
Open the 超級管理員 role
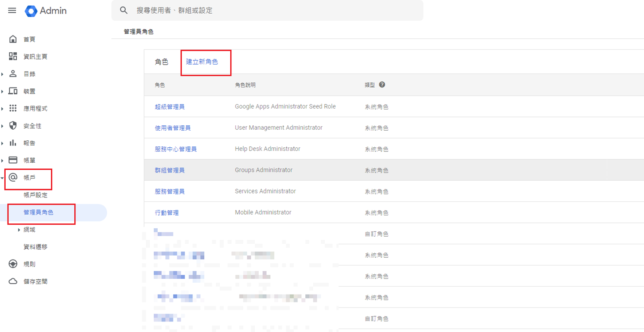[170, 107]
